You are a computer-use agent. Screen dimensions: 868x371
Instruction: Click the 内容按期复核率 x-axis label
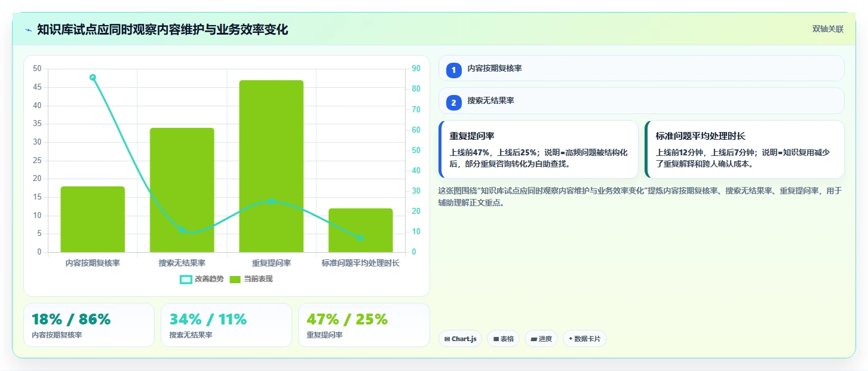coord(93,263)
